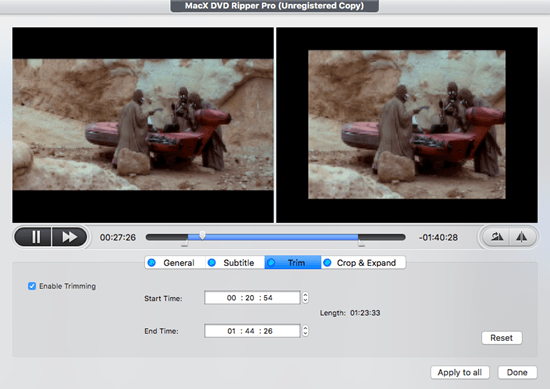
Task: Pause the video playback
Action: point(34,237)
